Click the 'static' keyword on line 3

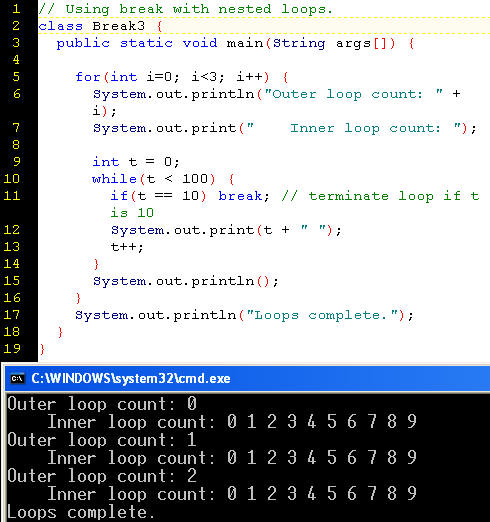[146, 43]
